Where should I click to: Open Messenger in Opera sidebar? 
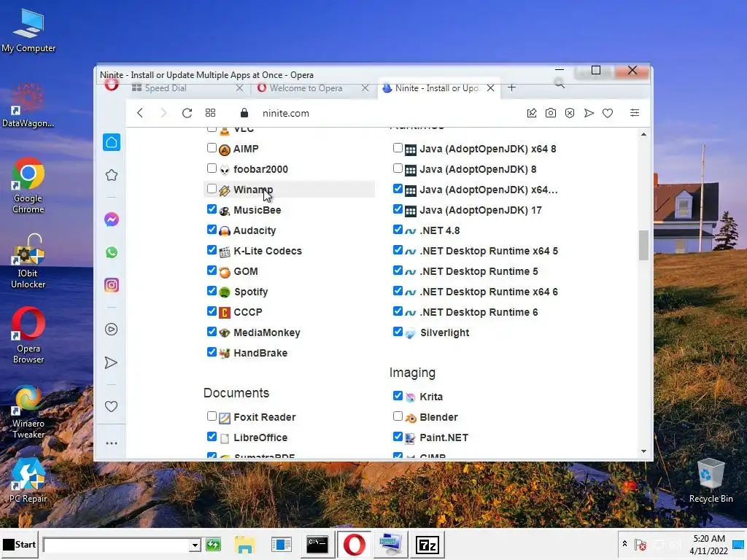[112, 219]
